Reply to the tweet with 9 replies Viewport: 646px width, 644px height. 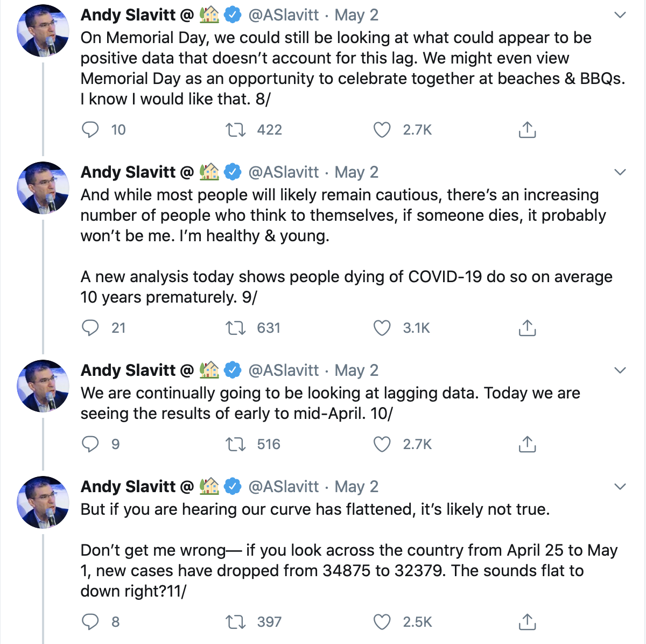pos(90,444)
